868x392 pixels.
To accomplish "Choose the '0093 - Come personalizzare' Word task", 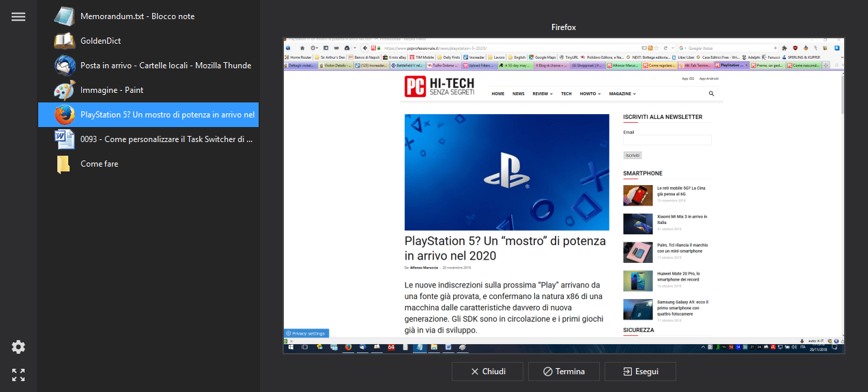I will (x=167, y=139).
